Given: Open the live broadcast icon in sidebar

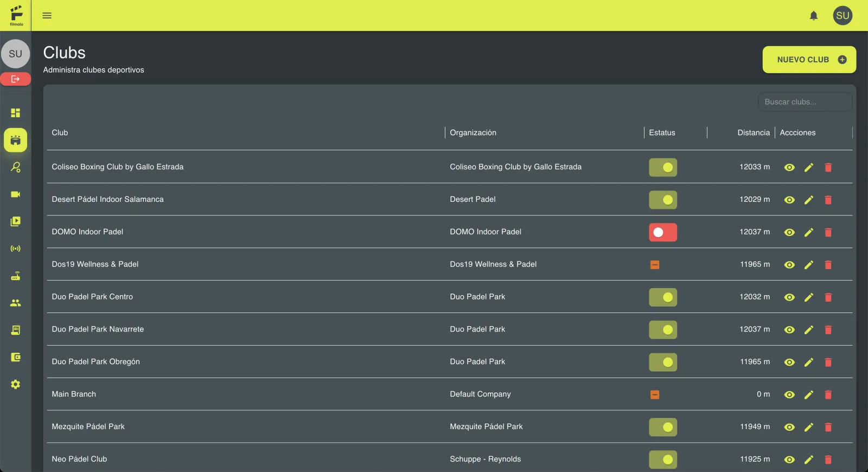Looking at the screenshot, I should (x=16, y=248).
